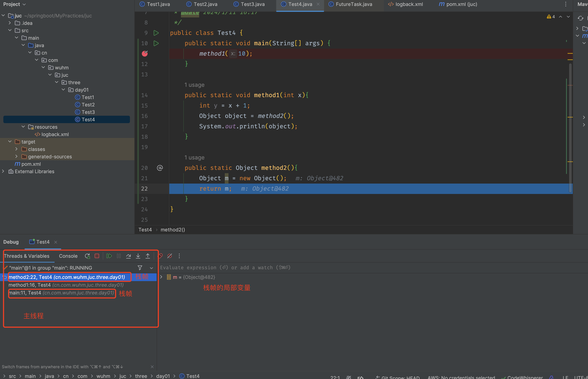Switch to Test3.java tab

[249, 4]
